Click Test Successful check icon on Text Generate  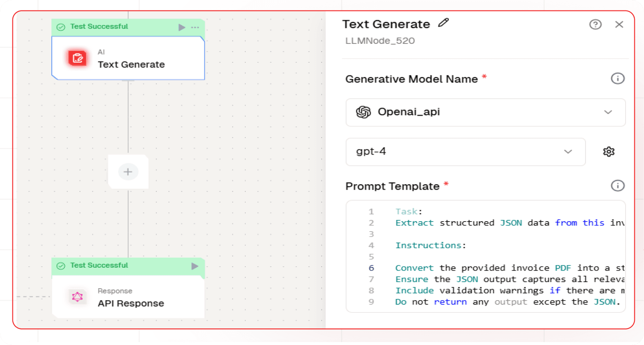[61, 27]
